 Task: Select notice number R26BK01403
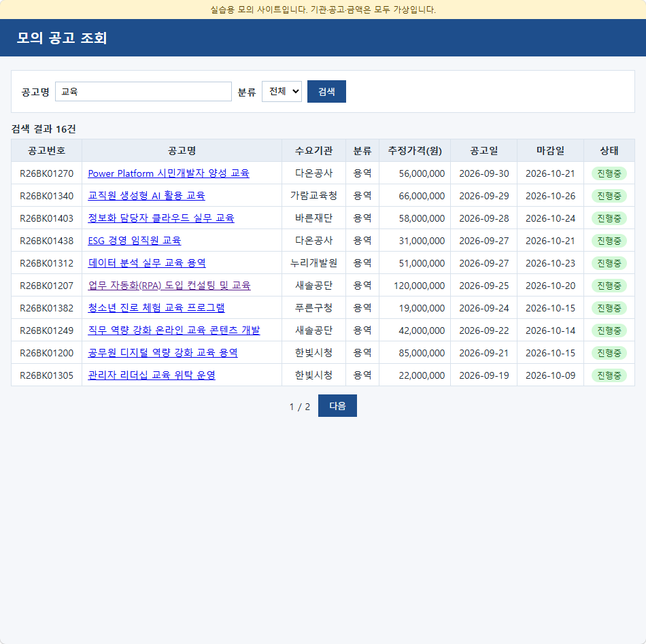(x=46, y=218)
